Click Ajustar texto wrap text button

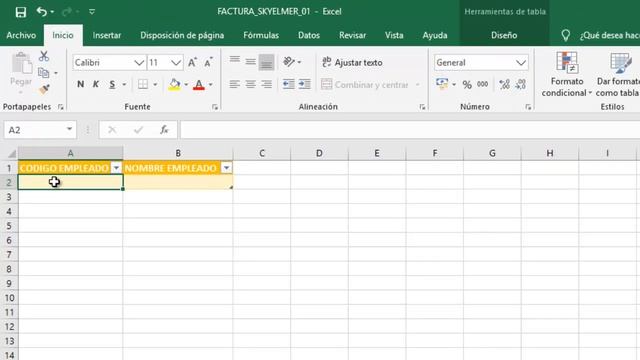(352, 62)
